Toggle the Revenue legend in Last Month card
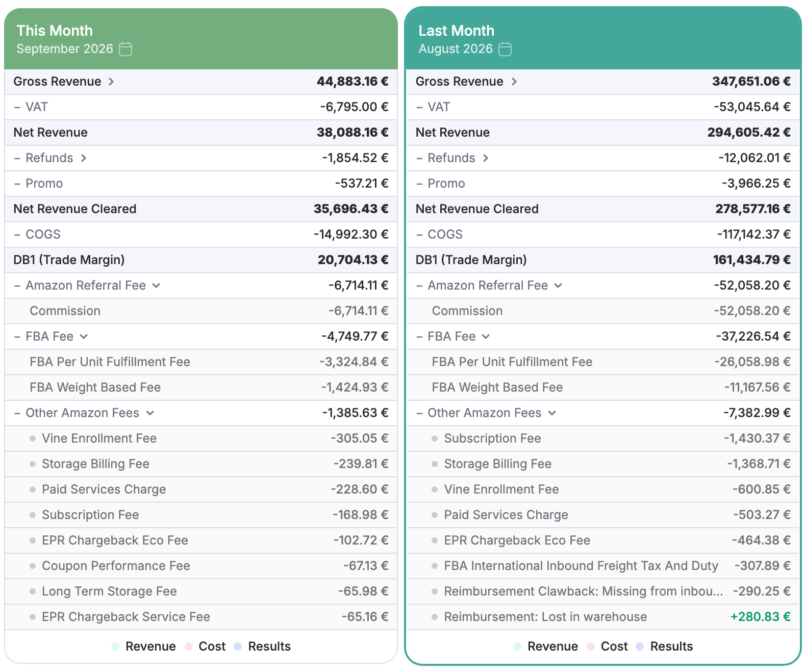The image size is (805, 672). pos(546,647)
